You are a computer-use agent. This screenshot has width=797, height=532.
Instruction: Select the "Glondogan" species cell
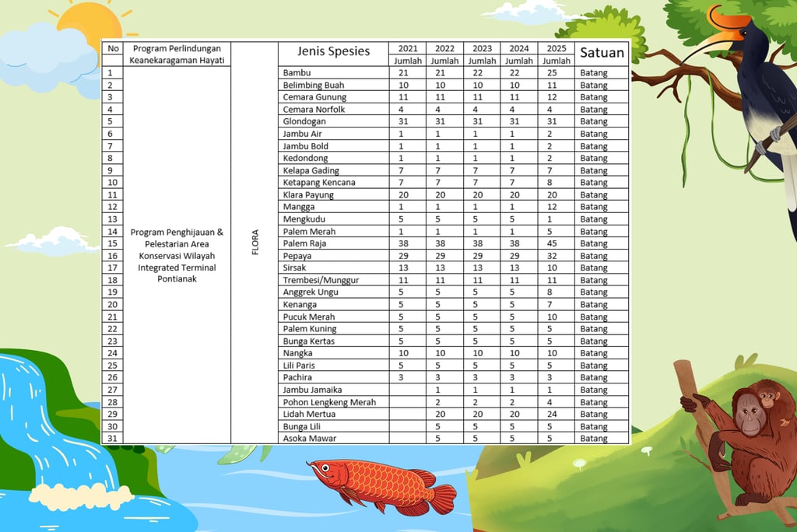[333, 121]
